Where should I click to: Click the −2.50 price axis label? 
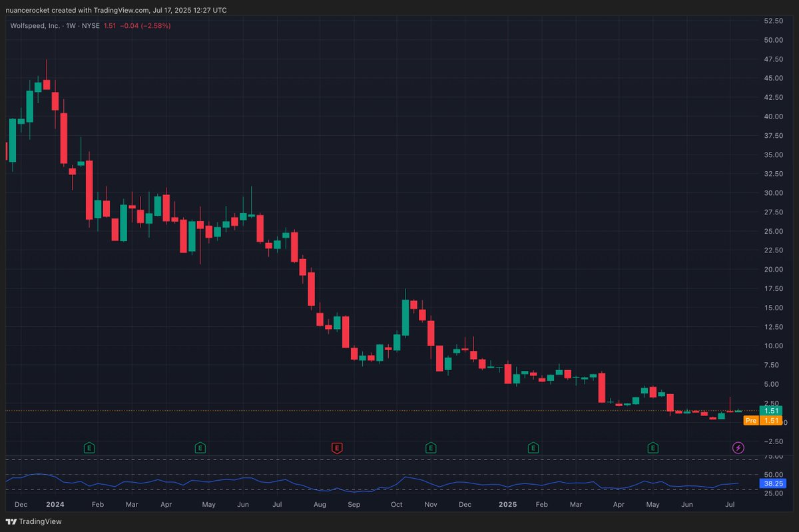click(774, 441)
